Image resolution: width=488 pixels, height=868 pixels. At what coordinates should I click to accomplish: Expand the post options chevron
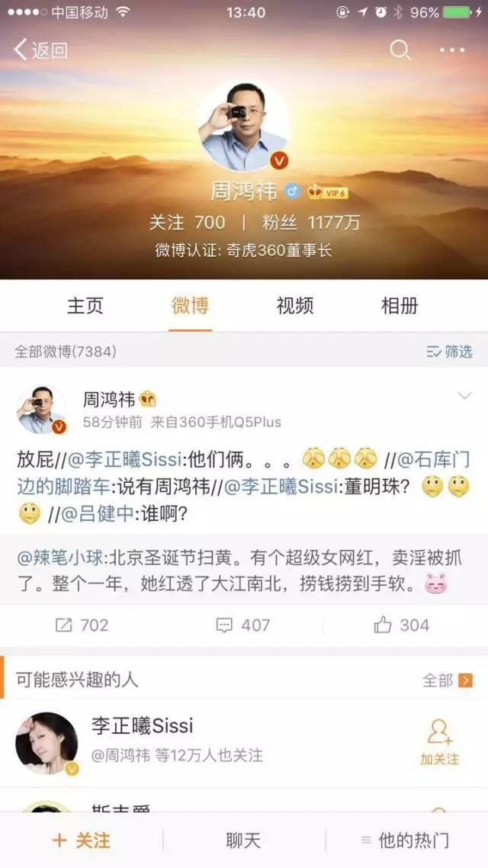pyautogui.click(x=464, y=396)
